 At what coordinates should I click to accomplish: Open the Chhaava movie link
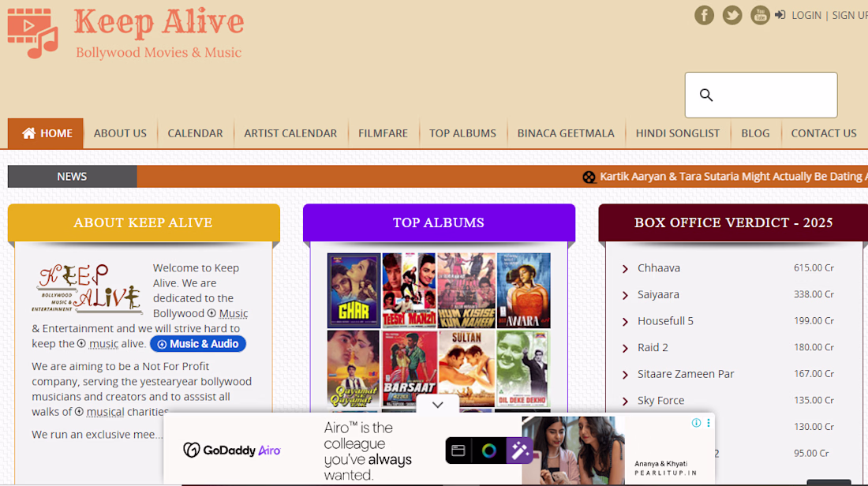coord(659,268)
